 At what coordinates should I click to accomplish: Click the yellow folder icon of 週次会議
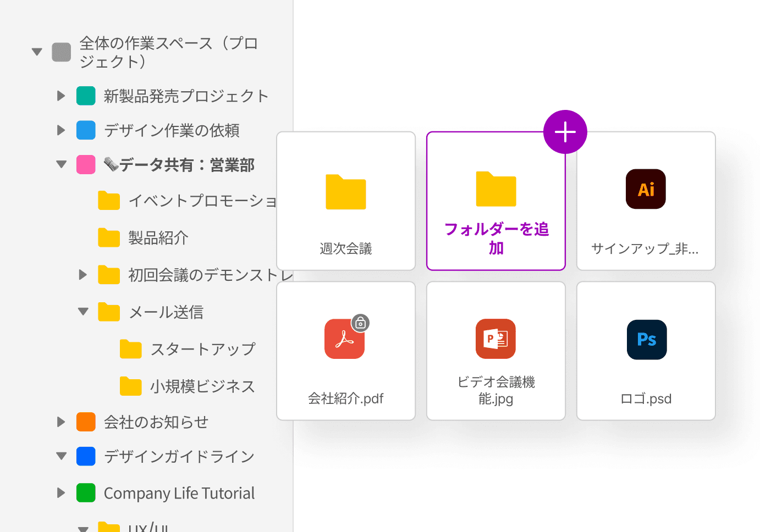click(x=346, y=192)
